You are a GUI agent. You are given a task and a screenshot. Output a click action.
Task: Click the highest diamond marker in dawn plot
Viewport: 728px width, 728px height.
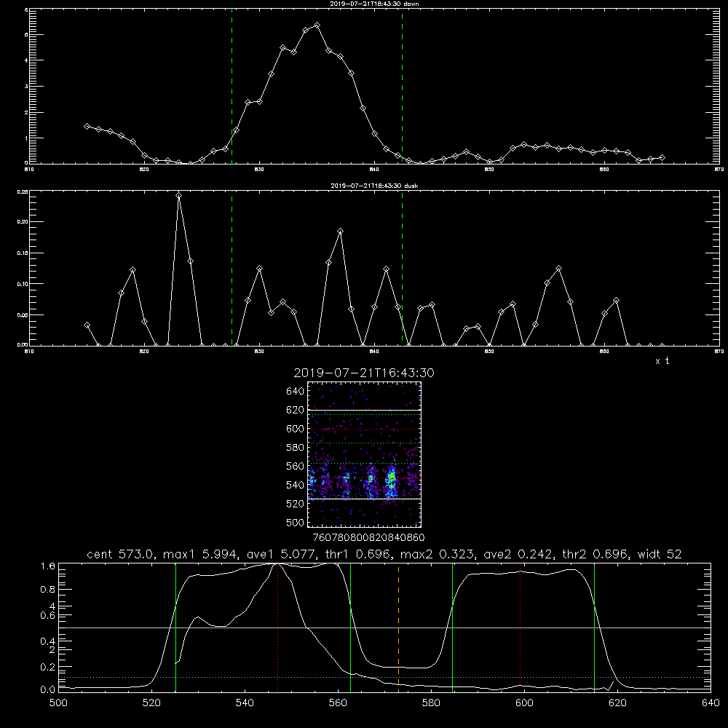point(317,25)
